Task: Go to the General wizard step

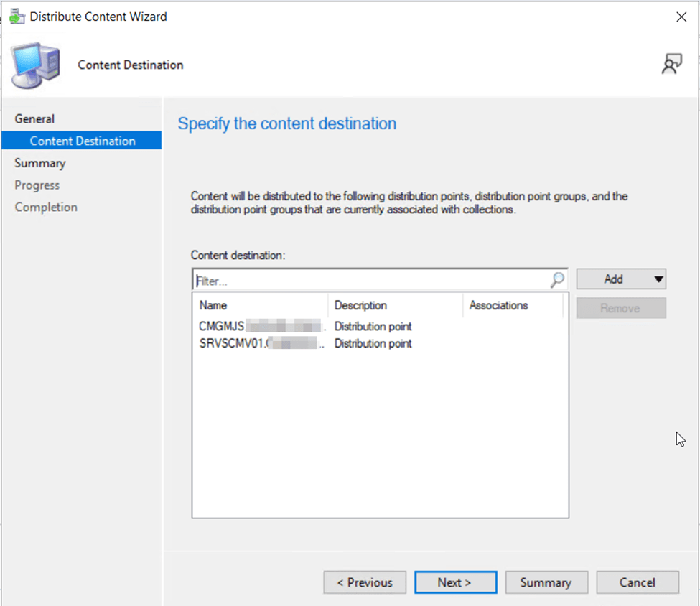Action: point(34,119)
